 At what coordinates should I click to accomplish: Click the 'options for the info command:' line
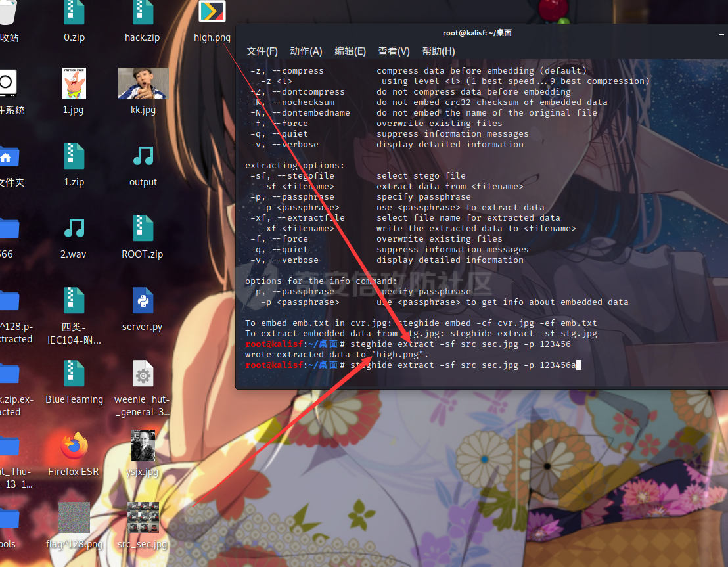[321, 281]
